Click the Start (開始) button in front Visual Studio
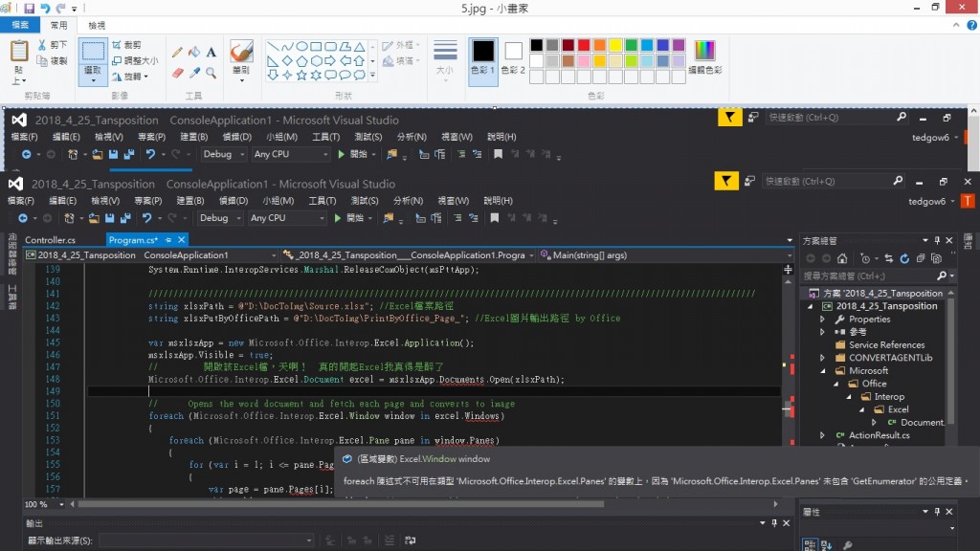The width and height of the screenshot is (980, 551). pyautogui.click(x=352, y=218)
